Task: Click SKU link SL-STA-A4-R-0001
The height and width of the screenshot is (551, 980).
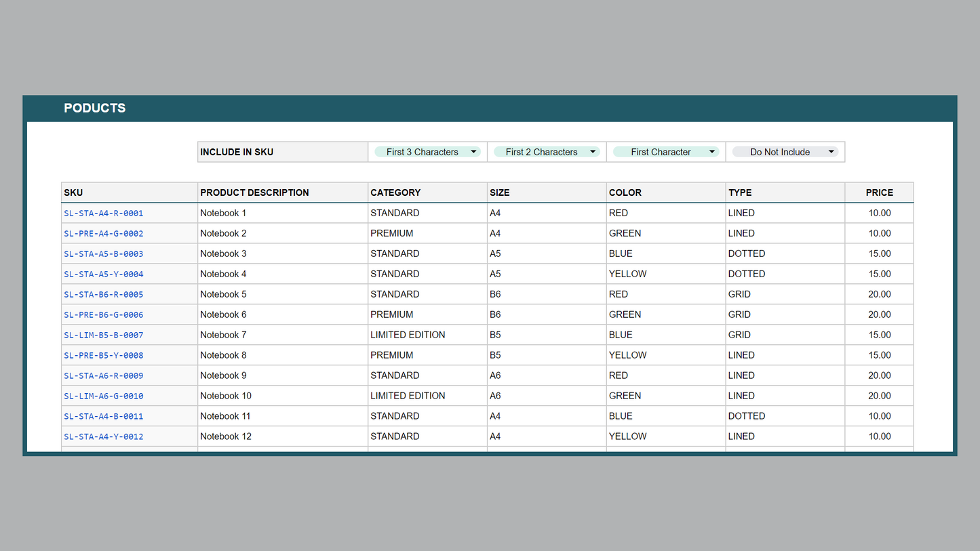Action: tap(104, 213)
